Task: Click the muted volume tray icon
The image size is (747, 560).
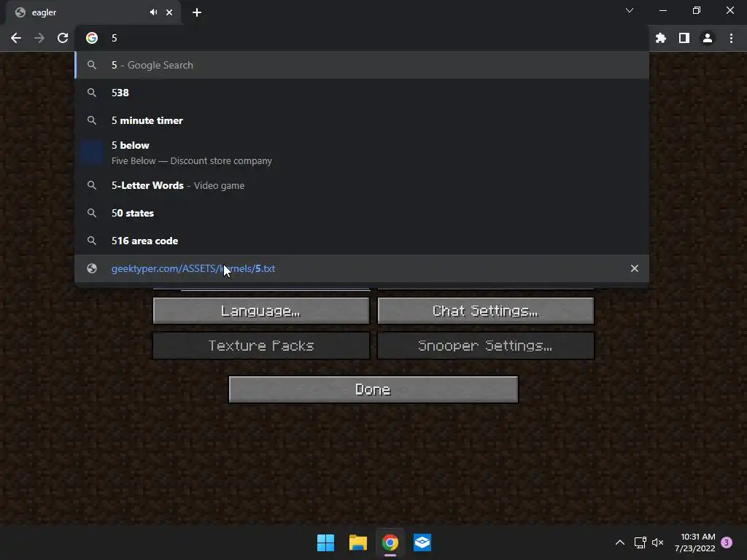Action: 658,542
